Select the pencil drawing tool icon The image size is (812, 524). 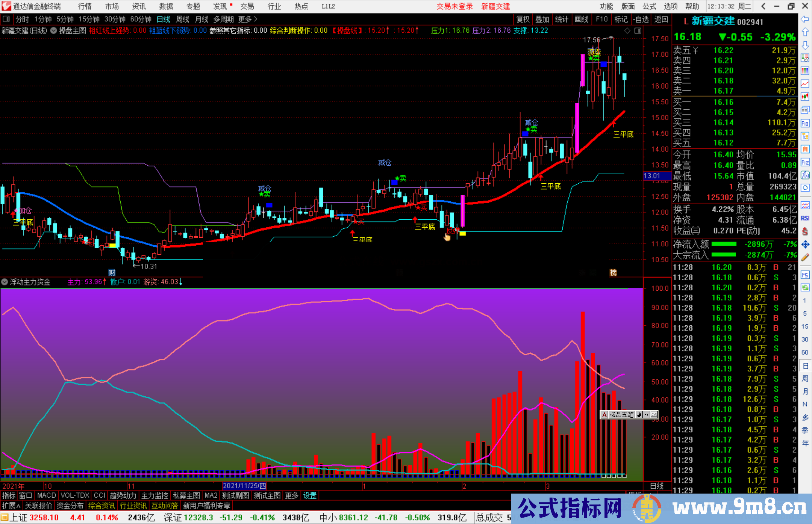click(805, 257)
